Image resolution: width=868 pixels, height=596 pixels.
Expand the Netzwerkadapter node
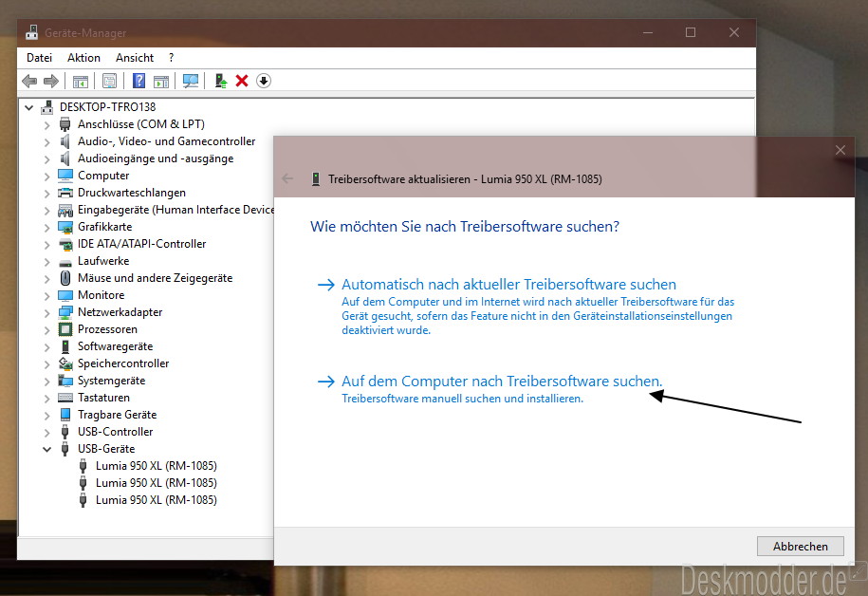pos(47,313)
